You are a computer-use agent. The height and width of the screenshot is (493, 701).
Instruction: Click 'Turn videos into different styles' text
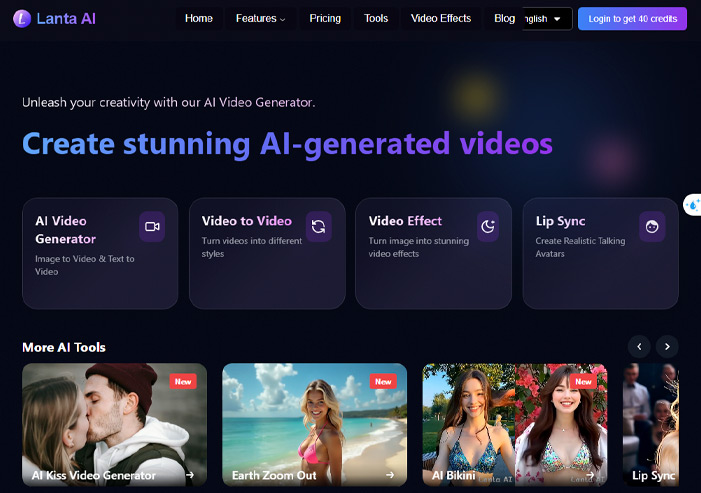click(252, 247)
